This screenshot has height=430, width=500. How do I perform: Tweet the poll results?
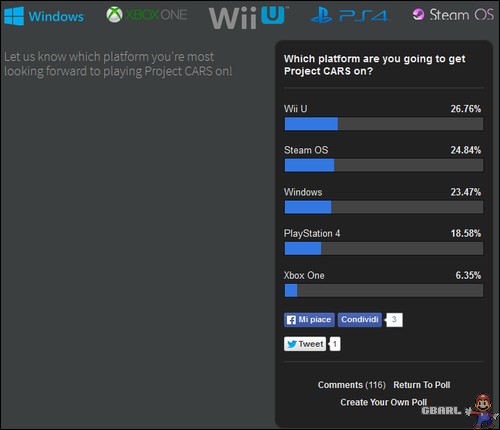click(305, 344)
